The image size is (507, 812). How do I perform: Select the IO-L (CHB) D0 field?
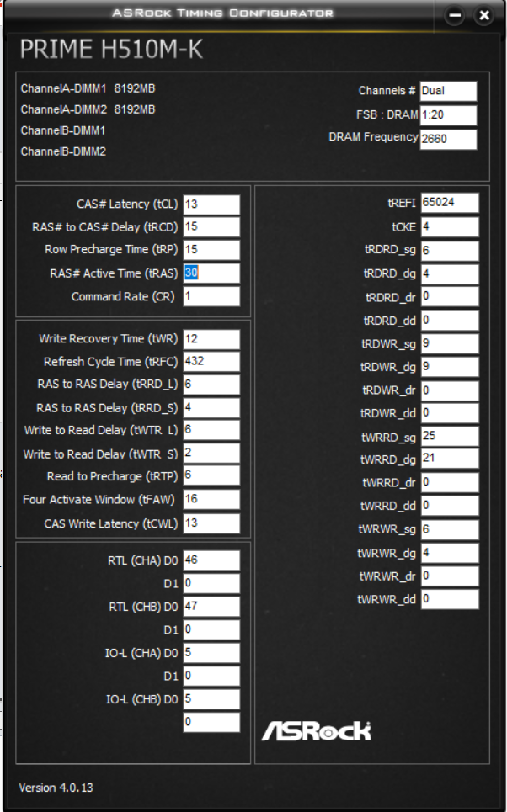tap(211, 699)
